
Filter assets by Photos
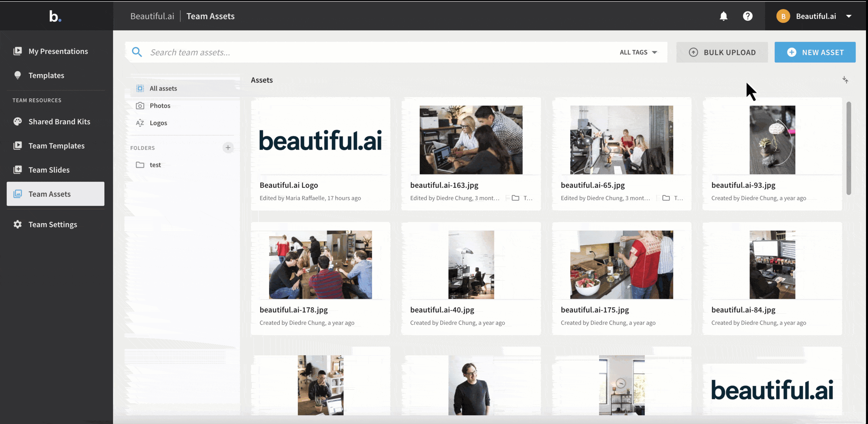pos(185,106)
